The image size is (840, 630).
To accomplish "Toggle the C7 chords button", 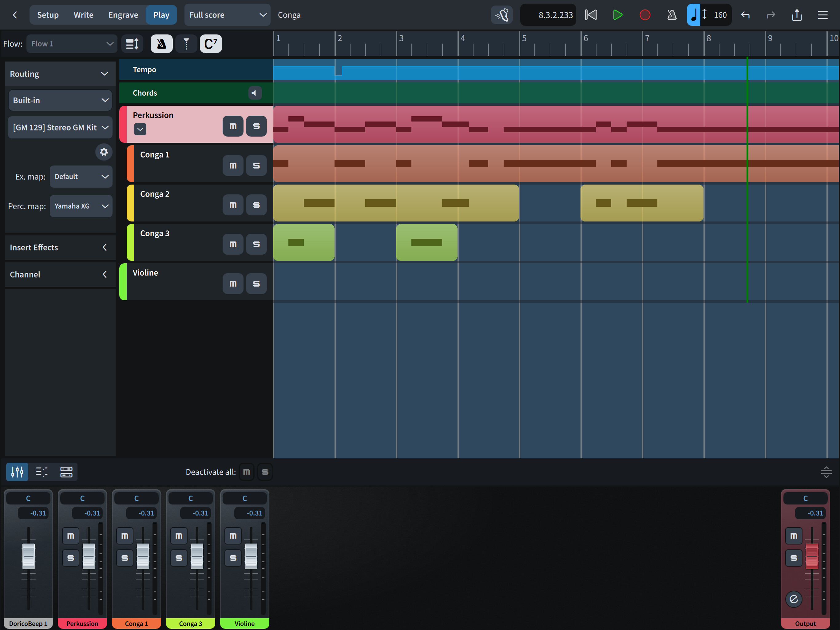I will (x=211, y=44).
